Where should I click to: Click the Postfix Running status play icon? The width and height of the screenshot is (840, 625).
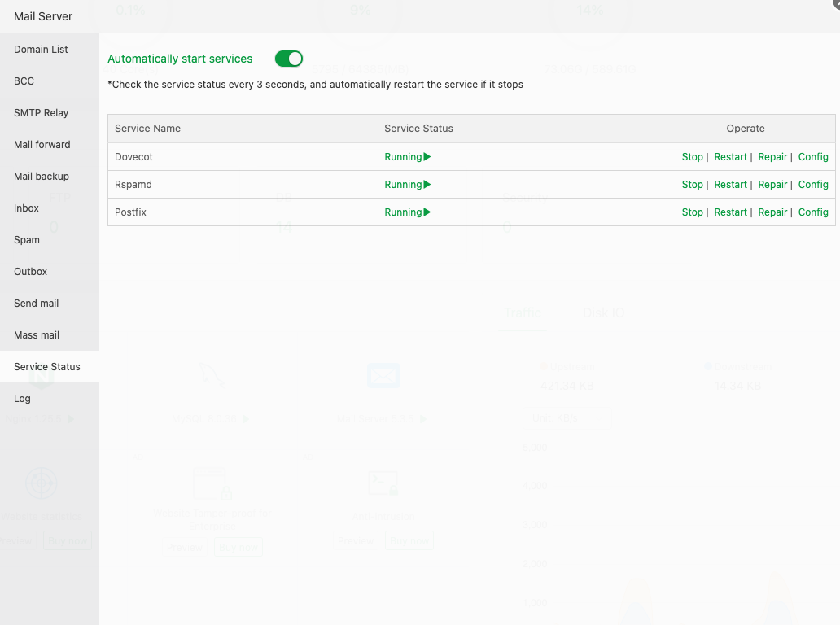427,212
